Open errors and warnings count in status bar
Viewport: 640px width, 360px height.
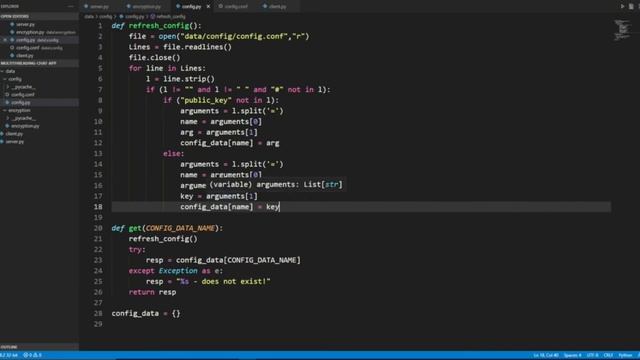pyautogui.click(x=33, y=355)
